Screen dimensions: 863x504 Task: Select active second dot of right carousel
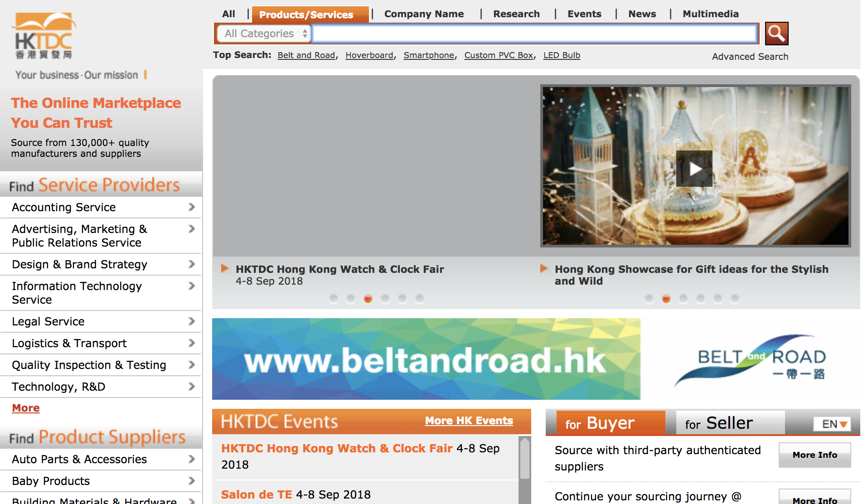click(666, 299)
